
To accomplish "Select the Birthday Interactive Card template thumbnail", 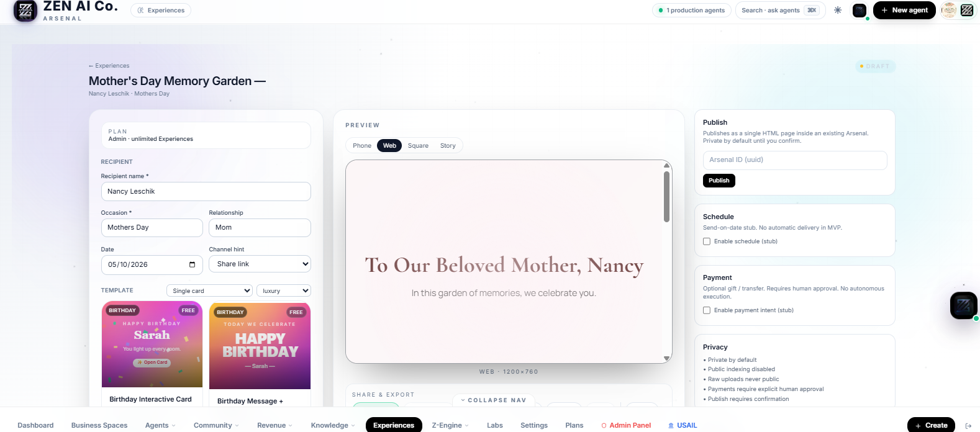I will [x=152, y=344].
